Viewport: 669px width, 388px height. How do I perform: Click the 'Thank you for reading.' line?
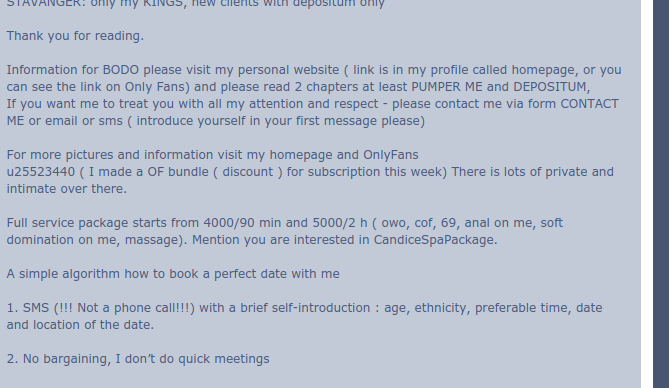[x=75, y=36]
